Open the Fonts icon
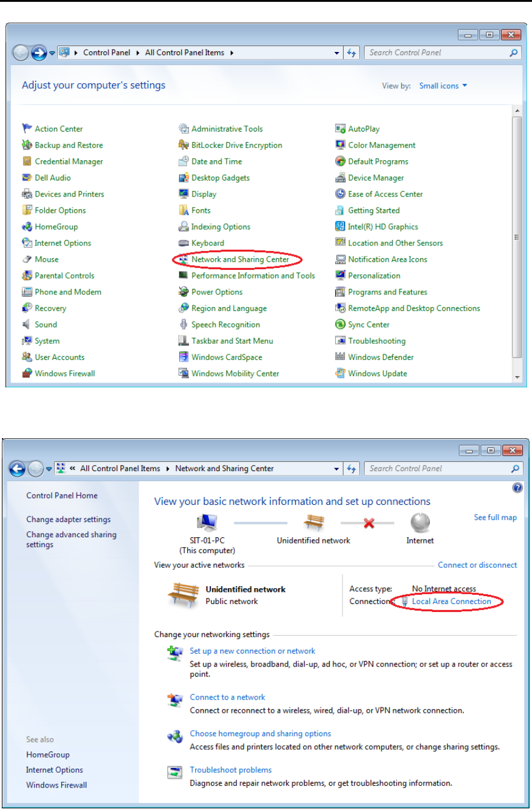The width and height of the screenshot is (532, 809). (183, 211)
